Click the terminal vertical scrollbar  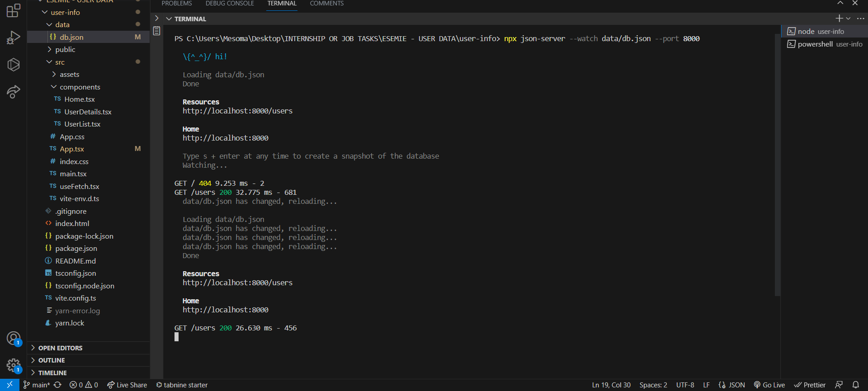pos(777,158)
